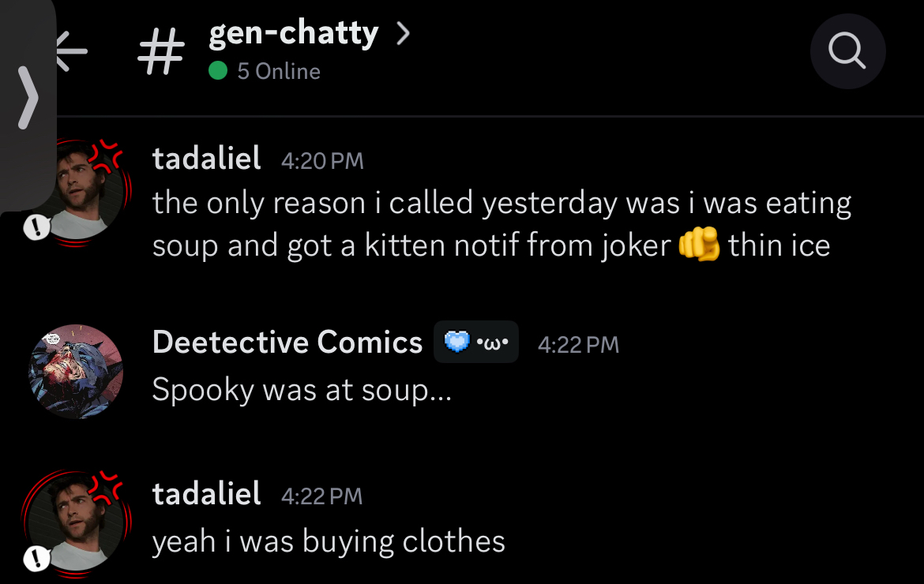Show the 5 Online members list

(x=278, y=71)
